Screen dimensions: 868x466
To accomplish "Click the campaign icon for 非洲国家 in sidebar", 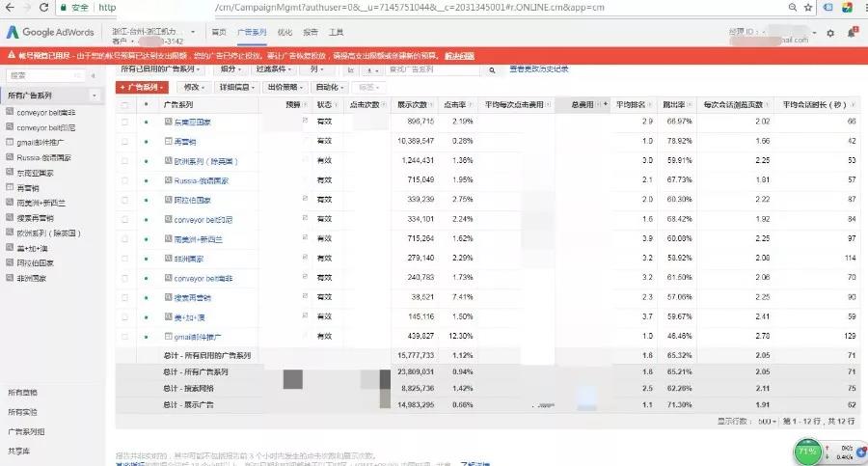I will (10, 278).
